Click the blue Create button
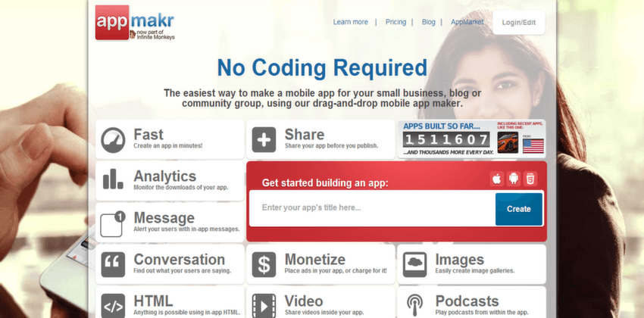 pos(519,209)
